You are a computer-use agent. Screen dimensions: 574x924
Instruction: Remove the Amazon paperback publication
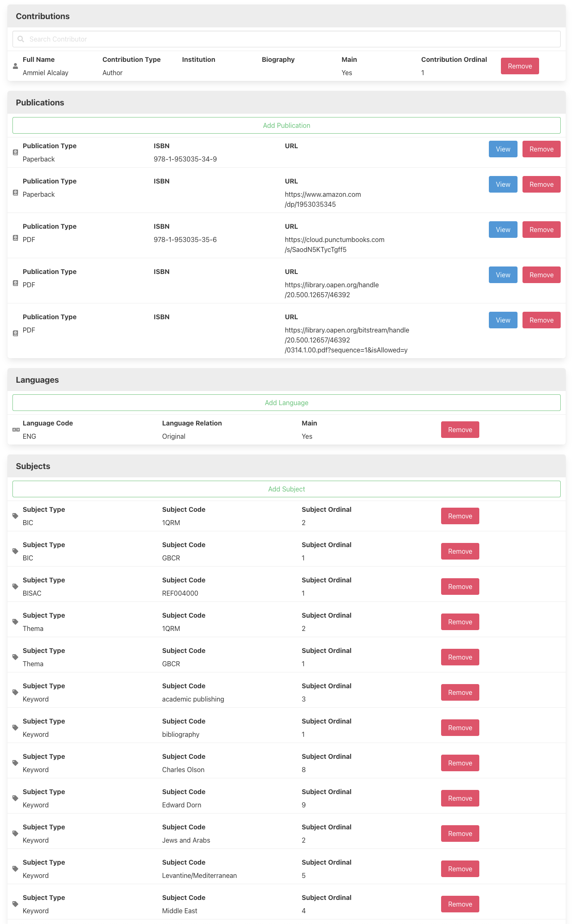(x=541, y=184)
